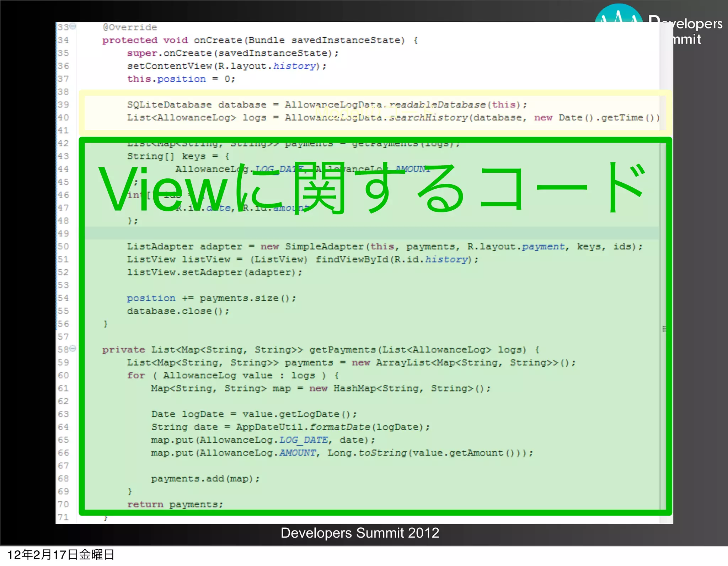
Task: Click the 'Date logDate = value.getLogDate();' line
Action: pos(254,414)
